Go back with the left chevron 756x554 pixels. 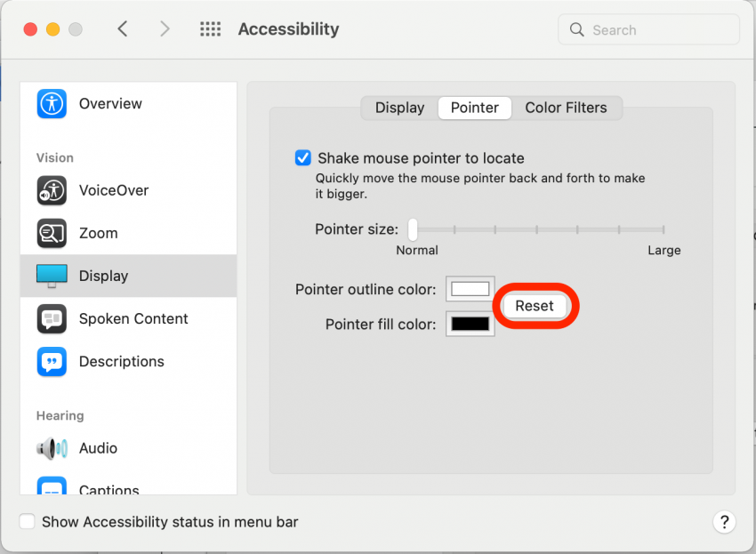(x=123, y=29)
